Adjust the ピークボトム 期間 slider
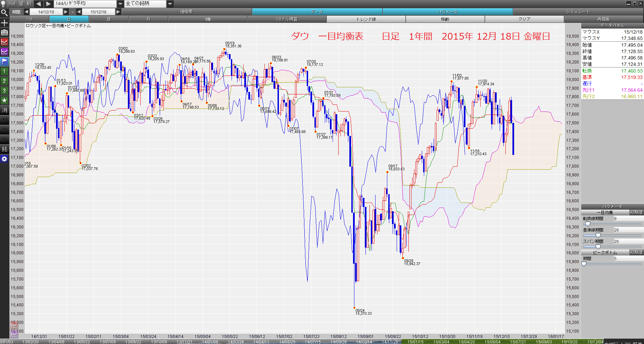The width and height of the screenshot is (644, 344). [x=584, y=264]
